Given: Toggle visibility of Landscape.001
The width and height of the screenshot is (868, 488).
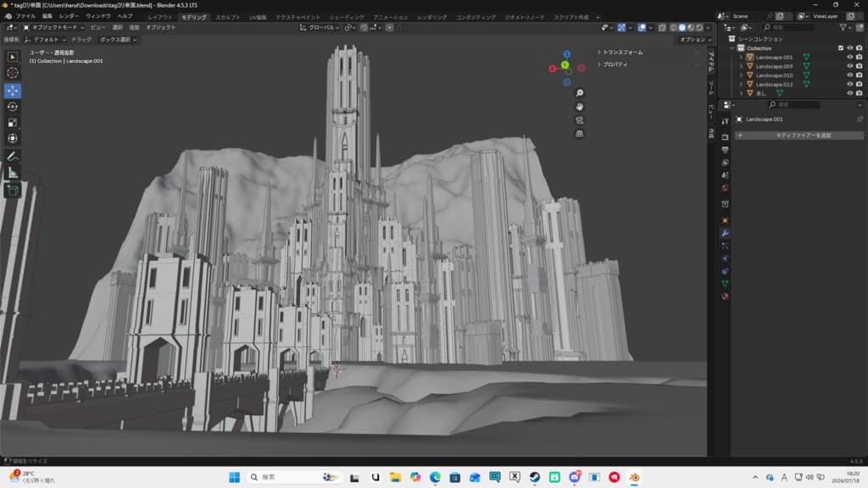Looking at the screenshot, I should click(x=849, y=57).
